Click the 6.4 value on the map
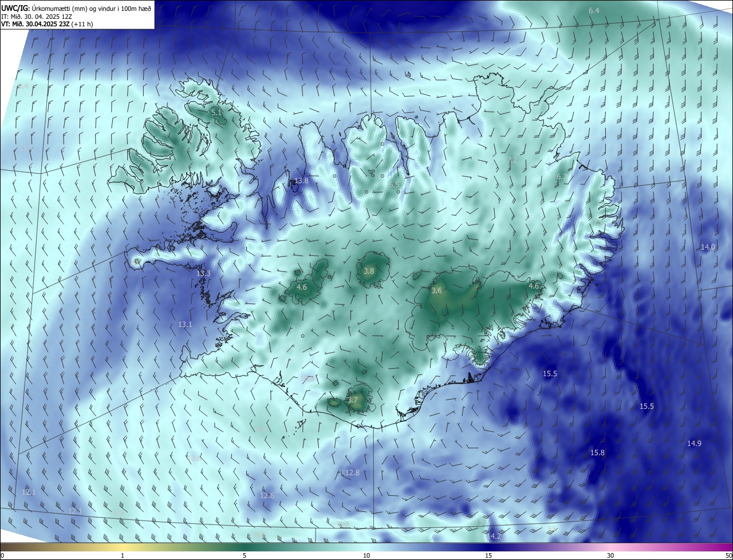This screenshot has width=733, height=560. click(x=594, y=11)
